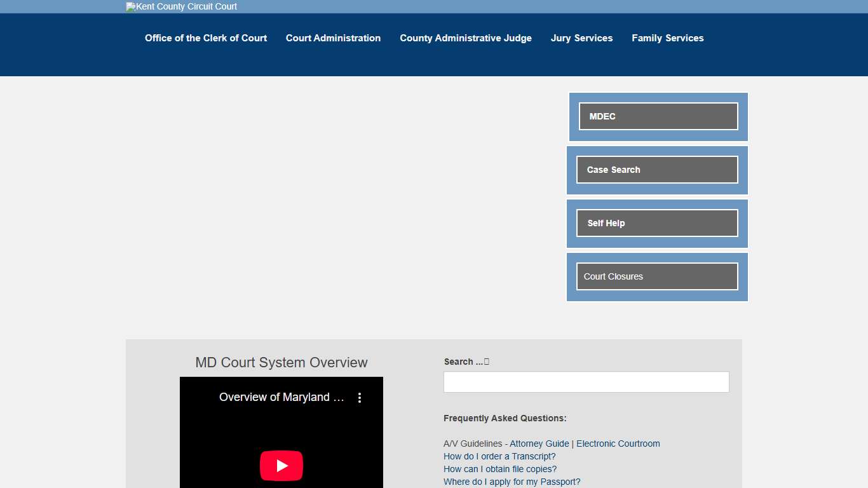This screenshot has height=488, width=868.
Task: Open Case Search
Action: (x=657, y=170)
